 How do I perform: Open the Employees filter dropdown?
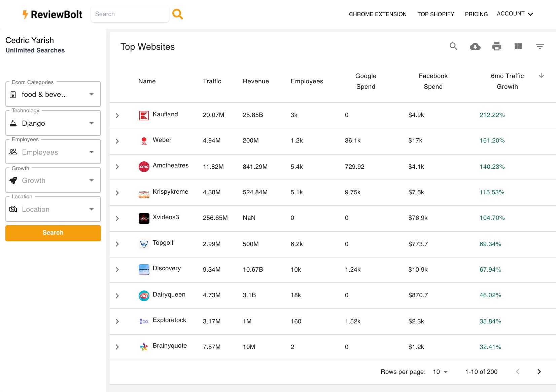[x=53, y=152]
